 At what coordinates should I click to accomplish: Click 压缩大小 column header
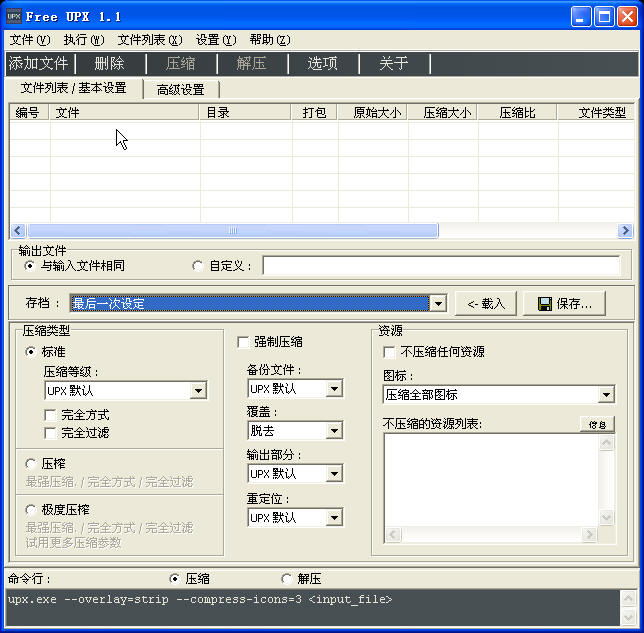443,113
